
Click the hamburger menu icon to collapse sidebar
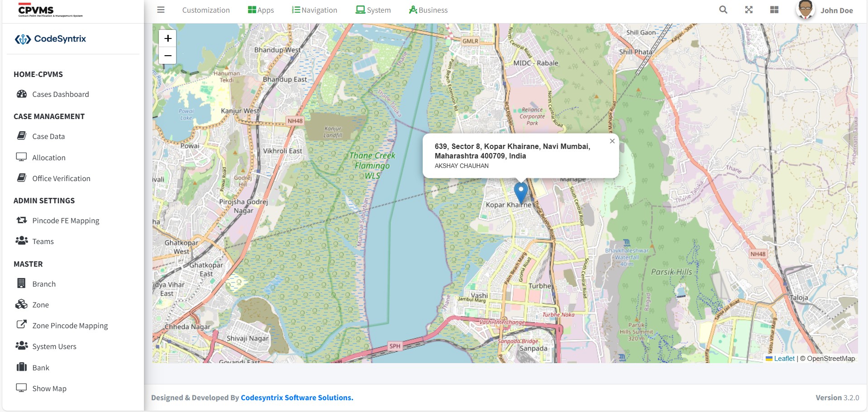161,10
